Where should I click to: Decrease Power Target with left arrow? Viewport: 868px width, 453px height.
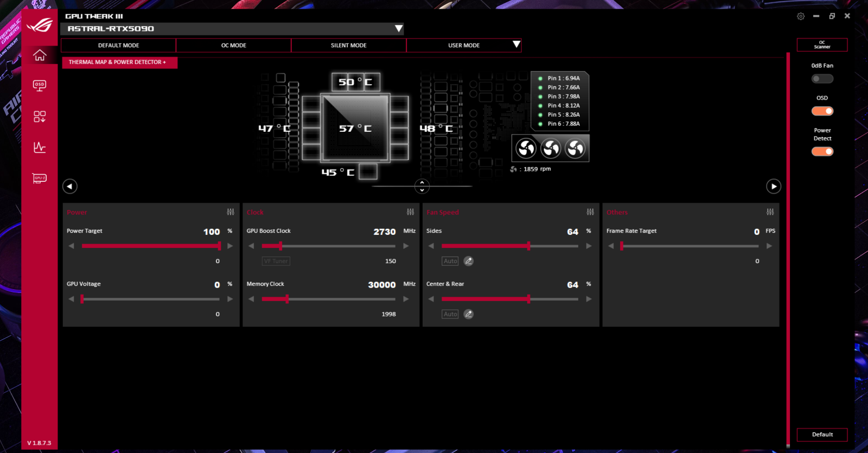[71, 246]
